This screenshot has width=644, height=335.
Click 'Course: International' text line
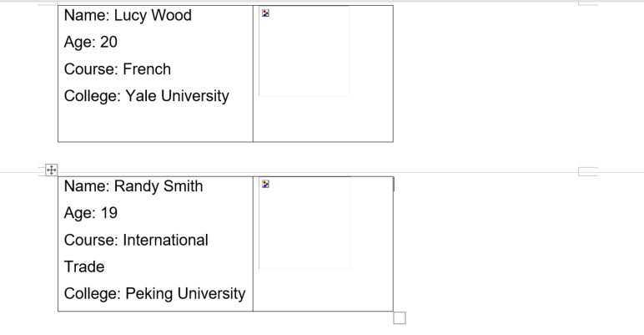point(136,240)
